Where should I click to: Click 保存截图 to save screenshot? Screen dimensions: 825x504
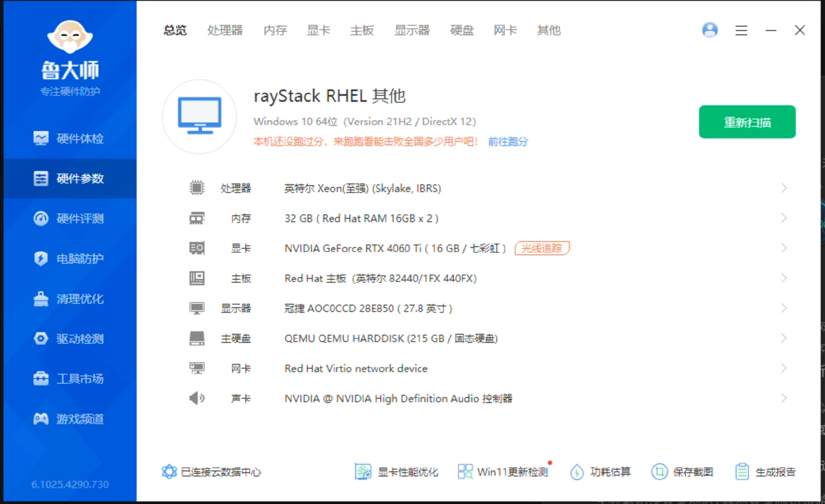pos(682,472)
